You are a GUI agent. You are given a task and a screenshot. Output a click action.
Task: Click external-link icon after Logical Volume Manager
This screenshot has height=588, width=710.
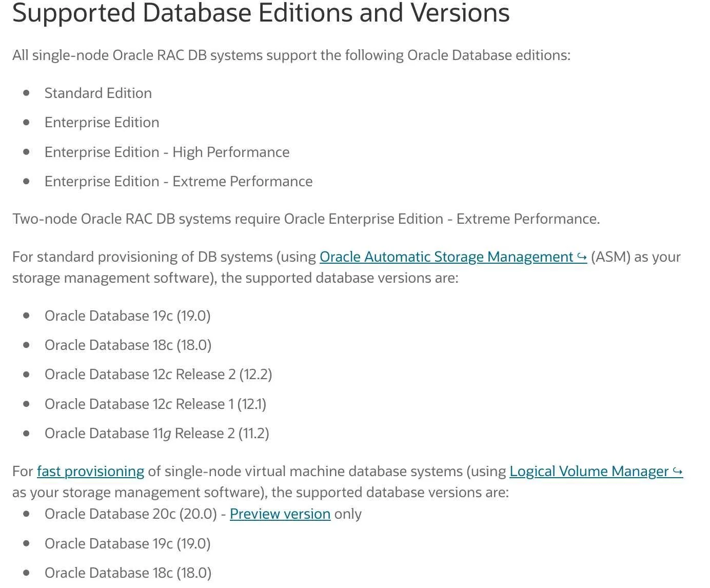point(678,471)
